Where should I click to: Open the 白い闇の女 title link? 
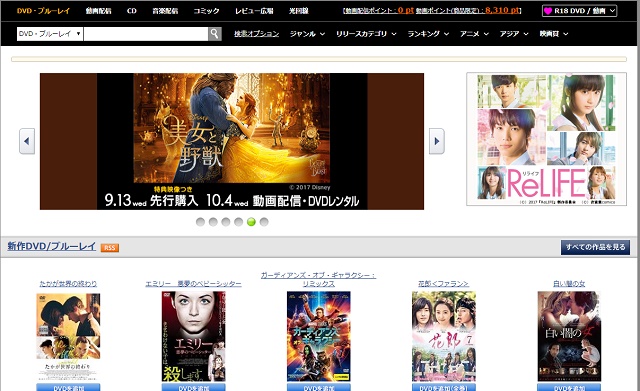point(569,283)
